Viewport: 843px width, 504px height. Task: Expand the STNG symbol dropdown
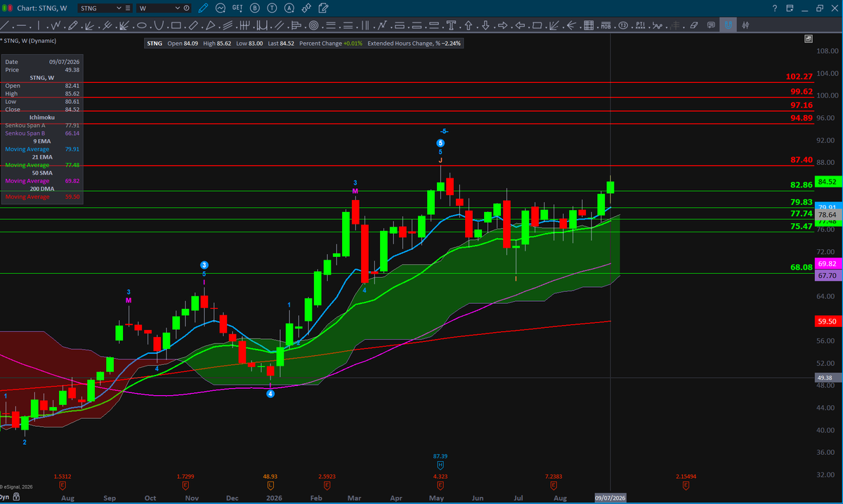point(119,8)
